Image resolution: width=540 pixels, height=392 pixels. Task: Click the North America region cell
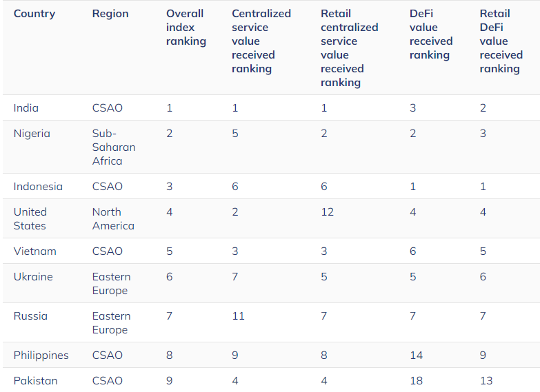pyautogui.click(x=113, y=219)
